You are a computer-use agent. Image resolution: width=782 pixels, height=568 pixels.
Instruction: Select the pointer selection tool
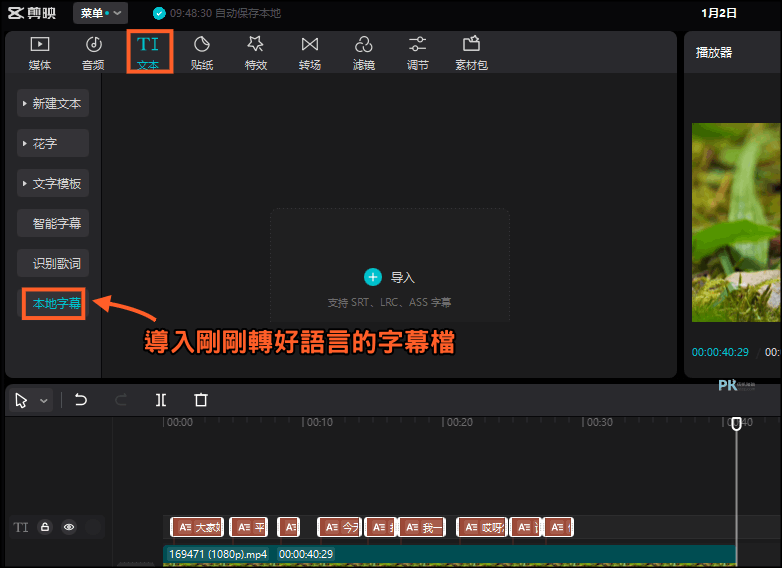(21, 400)
